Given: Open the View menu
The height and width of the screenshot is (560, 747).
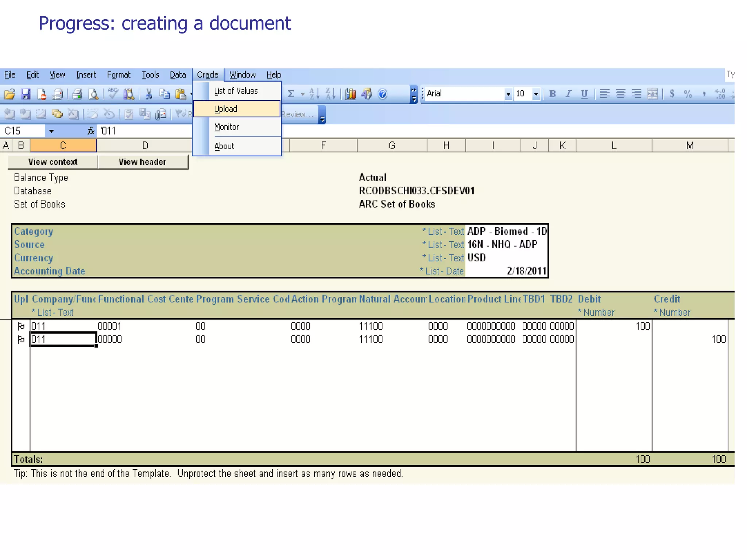Looking at the screenshot, I should point(58,75).
